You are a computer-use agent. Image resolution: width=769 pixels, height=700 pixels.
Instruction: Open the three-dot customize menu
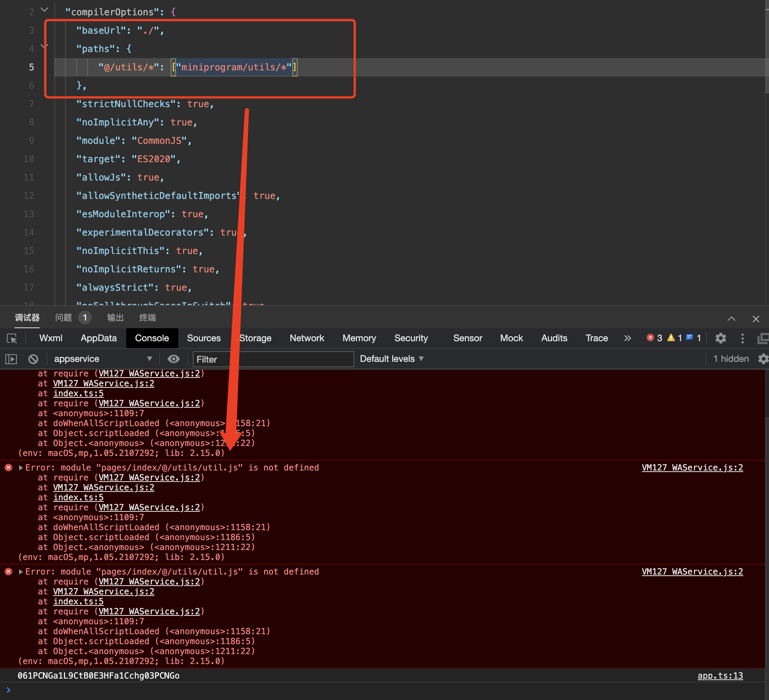tap(742, 338)
